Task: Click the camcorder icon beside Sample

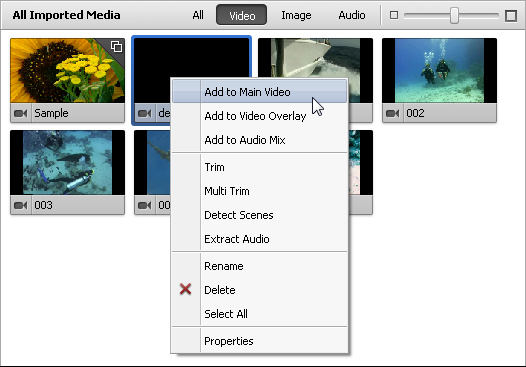Action: pyautogui.click(x=20, y=113)
